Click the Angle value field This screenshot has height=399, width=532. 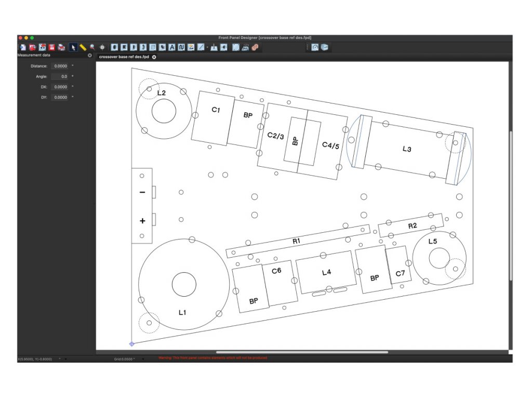tap(60, 76)
